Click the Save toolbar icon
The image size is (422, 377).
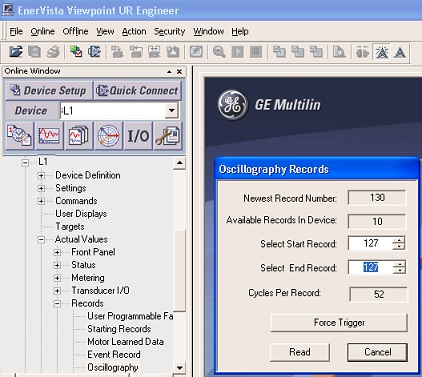point(34,52)
